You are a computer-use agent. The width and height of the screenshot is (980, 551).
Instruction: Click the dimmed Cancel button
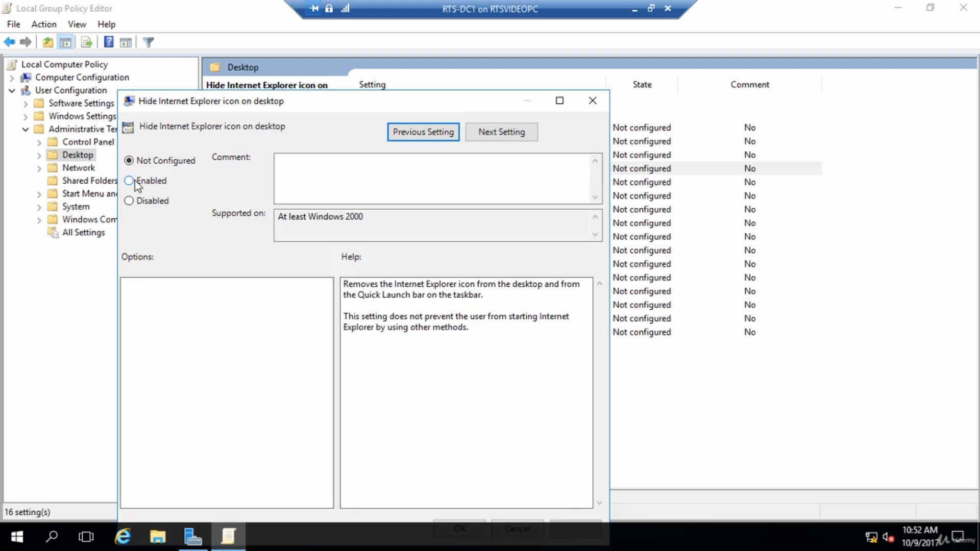click(517, 529)
